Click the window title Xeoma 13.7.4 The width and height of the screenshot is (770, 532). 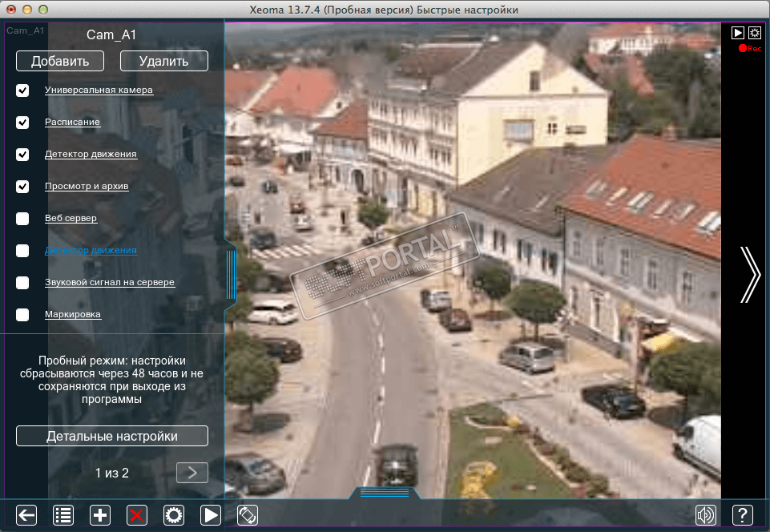pyautogui.click(x=384, y=10)
